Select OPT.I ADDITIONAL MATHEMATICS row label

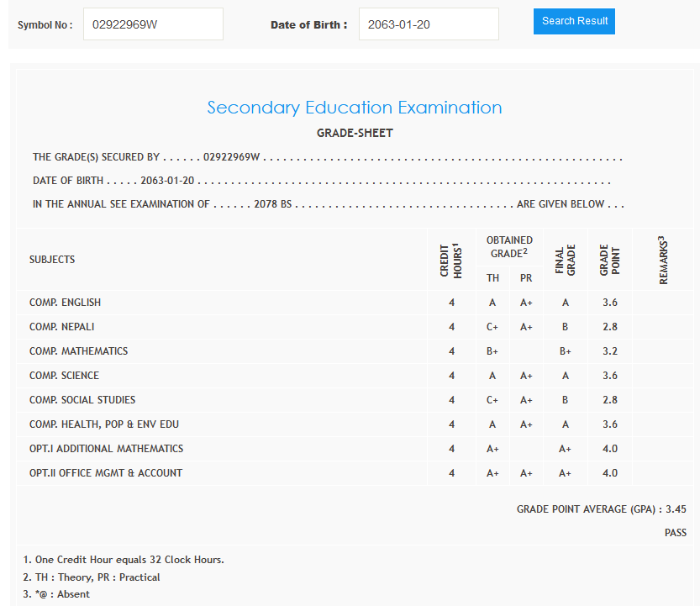tap(106, 449)
